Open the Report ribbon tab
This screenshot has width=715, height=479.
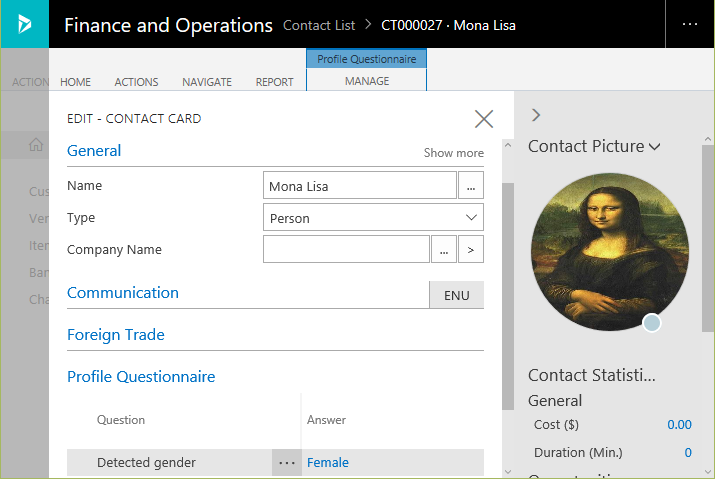[275, 82]
